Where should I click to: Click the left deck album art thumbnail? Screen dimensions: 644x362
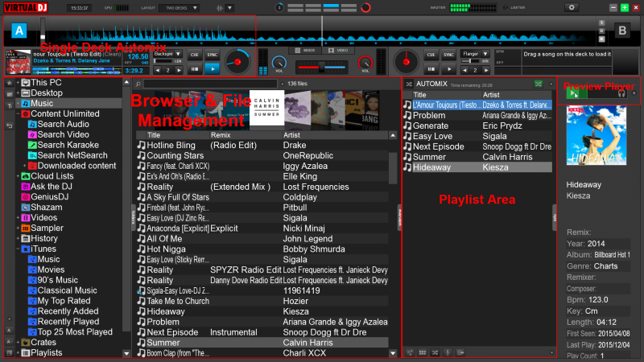(18, 63)
